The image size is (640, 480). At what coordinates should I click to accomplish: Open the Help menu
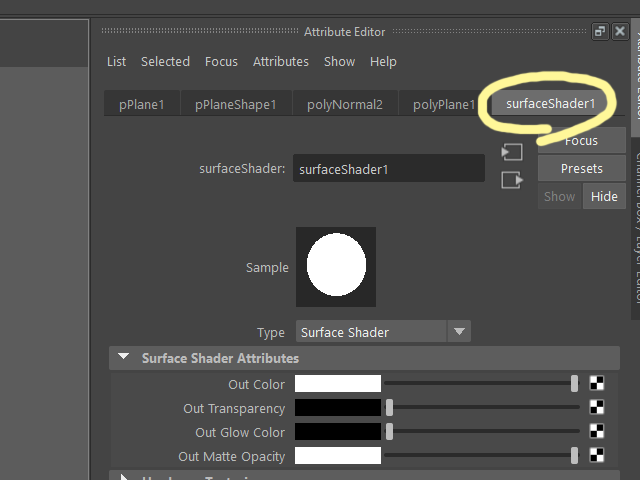tap(383, 62)
